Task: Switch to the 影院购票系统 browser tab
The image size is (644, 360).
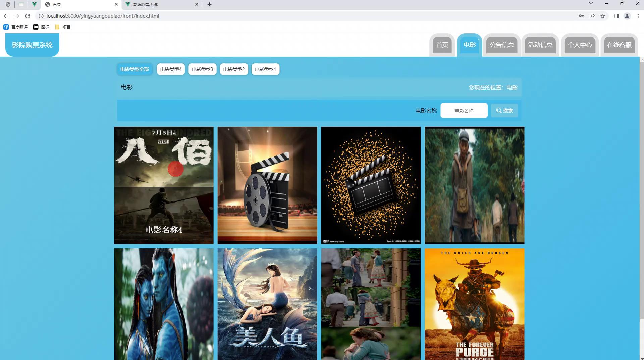Action: click(x=161, y=4)
